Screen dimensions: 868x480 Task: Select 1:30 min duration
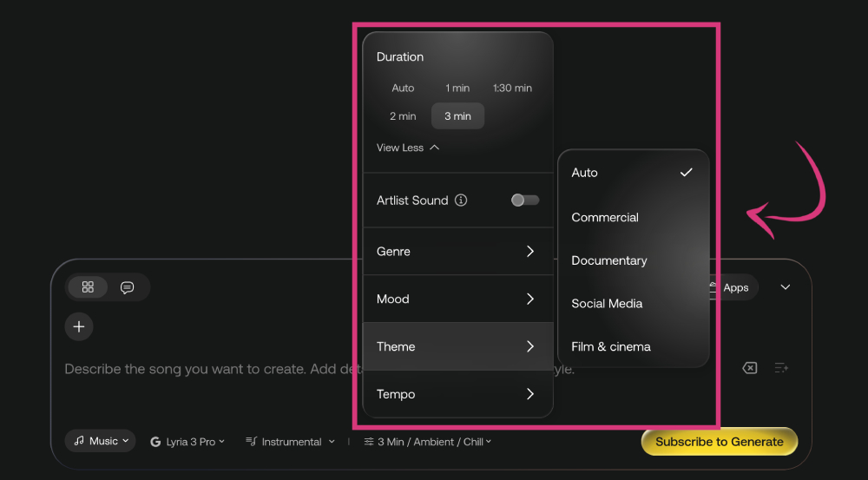click(x=512, y=88)
